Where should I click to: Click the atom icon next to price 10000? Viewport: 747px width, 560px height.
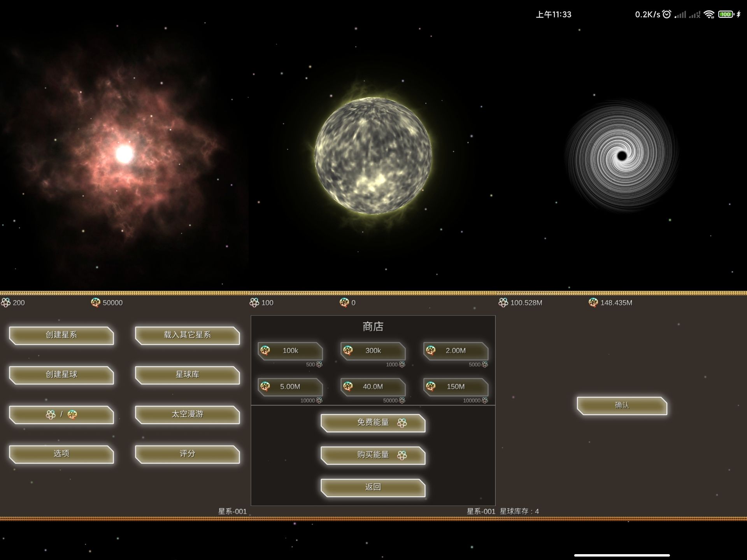point(319,401)
